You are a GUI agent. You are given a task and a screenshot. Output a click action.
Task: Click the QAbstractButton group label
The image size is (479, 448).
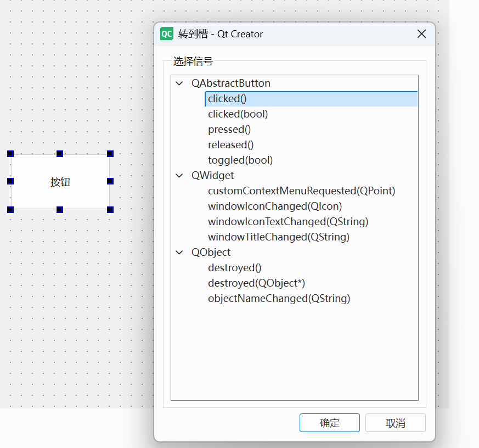(230, 83)
